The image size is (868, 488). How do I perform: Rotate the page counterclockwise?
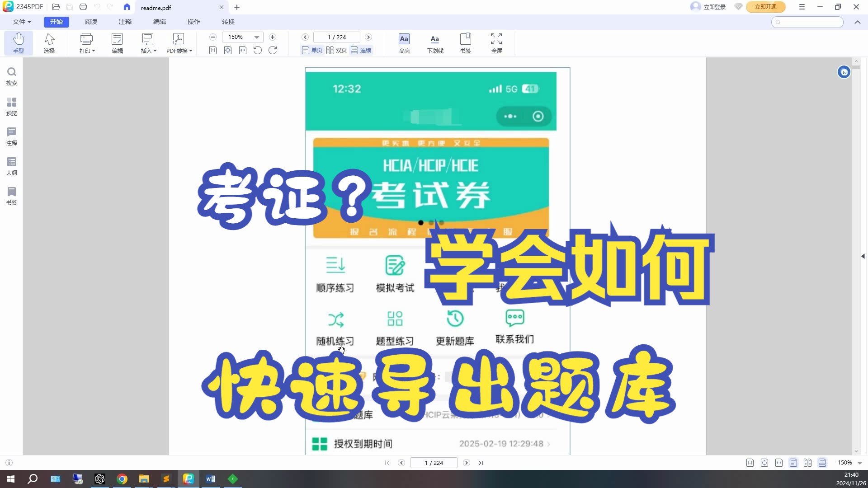pyautogui.click(x=257, y=50)
